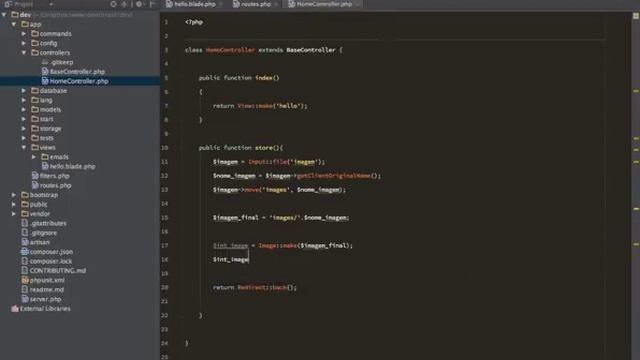
Task: Click the JSON file icon beside composer.json
Action: pyautogui.click(x=25, y=251)
